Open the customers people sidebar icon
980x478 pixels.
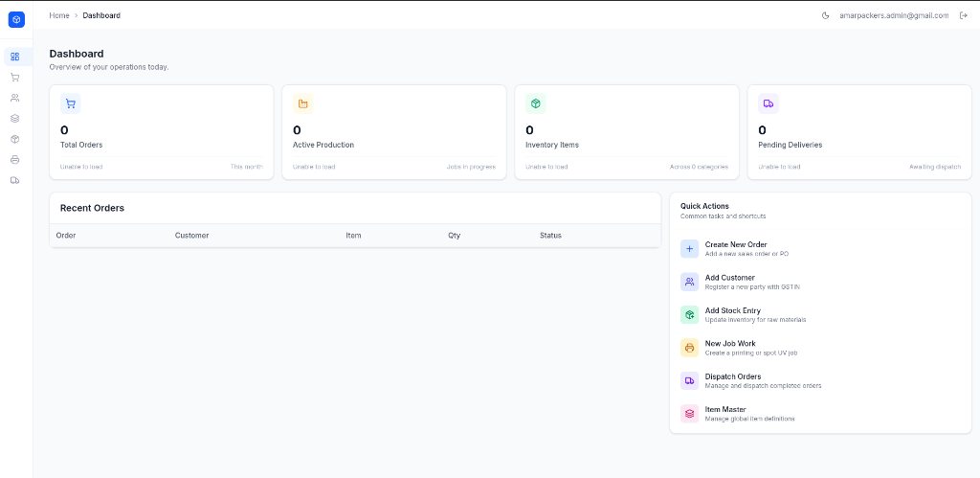pos(15,98)
